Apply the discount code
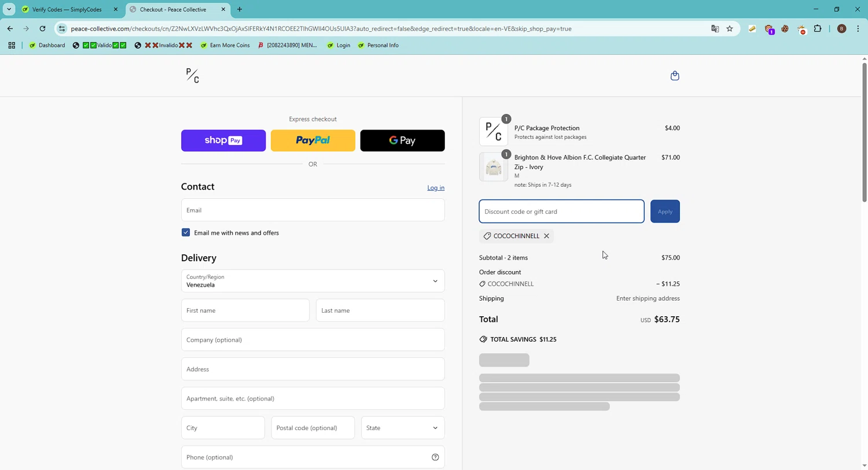 (665, 212)
